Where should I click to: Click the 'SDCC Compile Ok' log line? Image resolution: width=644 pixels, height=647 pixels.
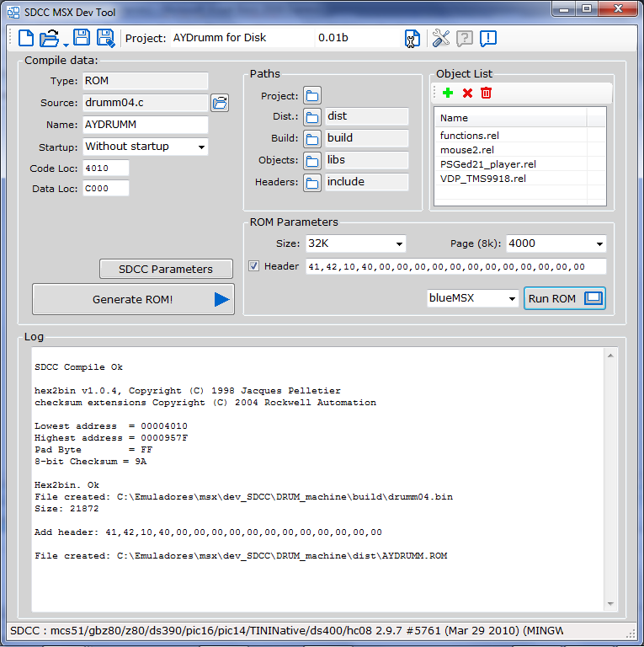(x=79, y=366)
